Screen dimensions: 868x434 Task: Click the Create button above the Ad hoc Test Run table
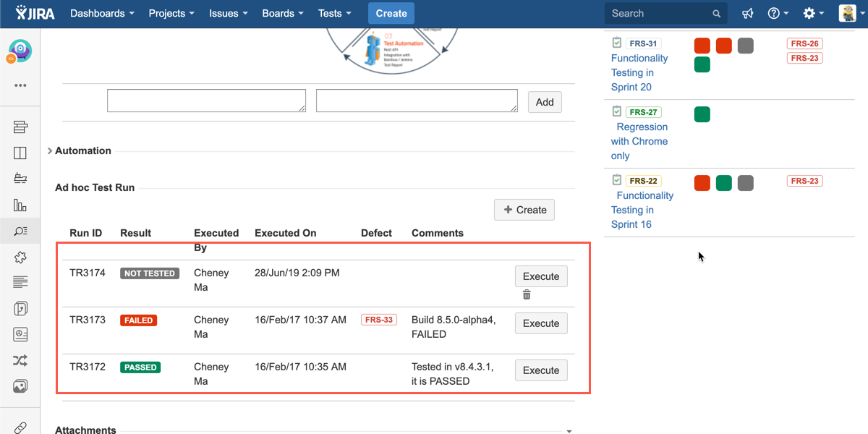coord(524,210)
